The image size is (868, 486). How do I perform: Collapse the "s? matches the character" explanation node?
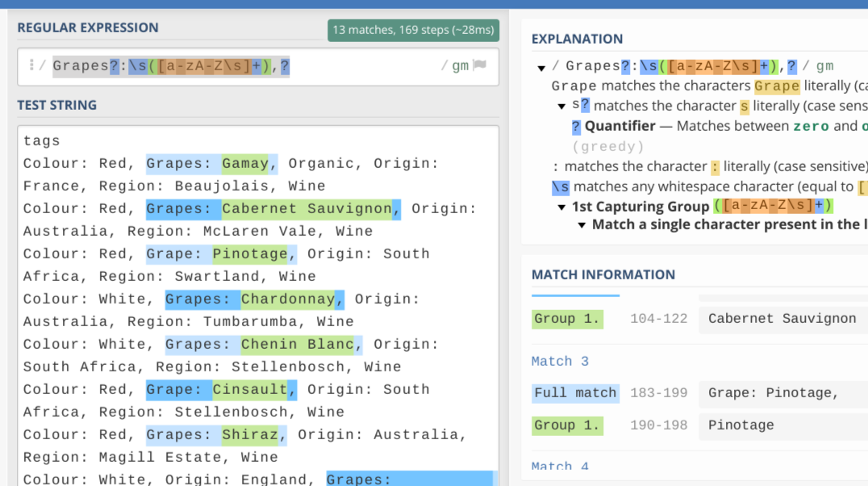[561, 107]
